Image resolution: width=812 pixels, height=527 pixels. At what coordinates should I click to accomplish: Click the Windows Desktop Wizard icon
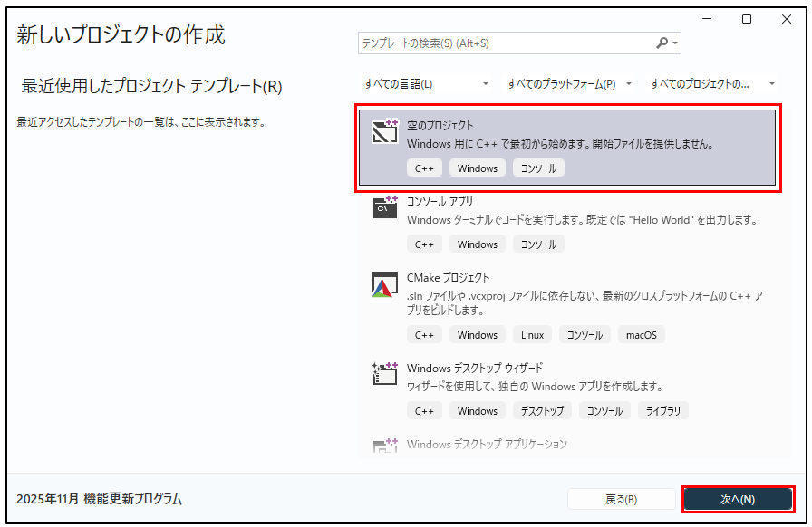pos(385,374)
